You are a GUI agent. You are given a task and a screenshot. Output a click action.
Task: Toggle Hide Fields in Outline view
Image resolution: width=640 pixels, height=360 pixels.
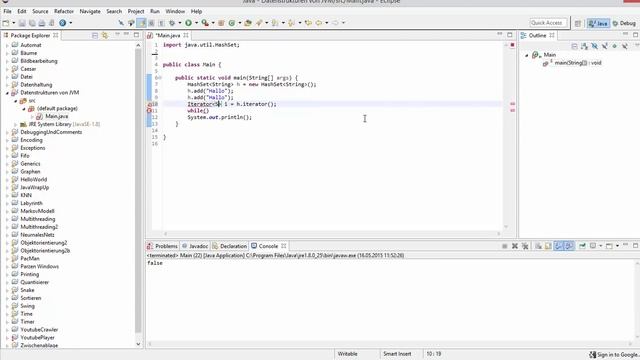(595, 47)
